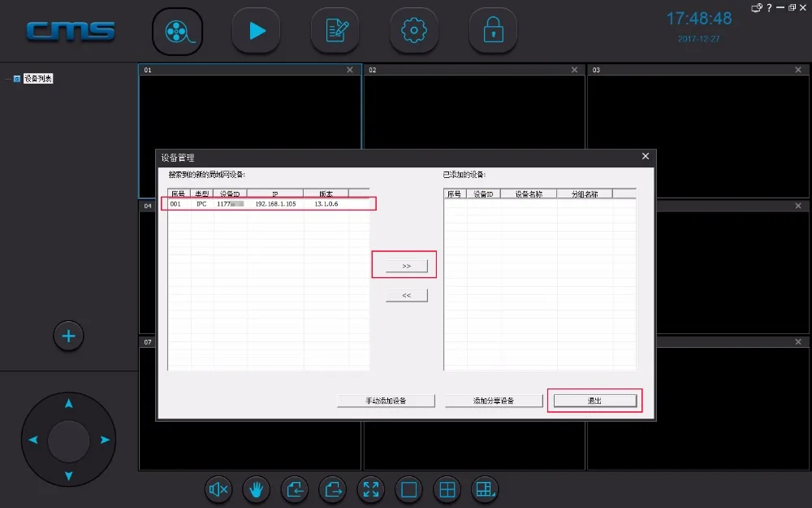Go to the next channel page

(333, 489)
